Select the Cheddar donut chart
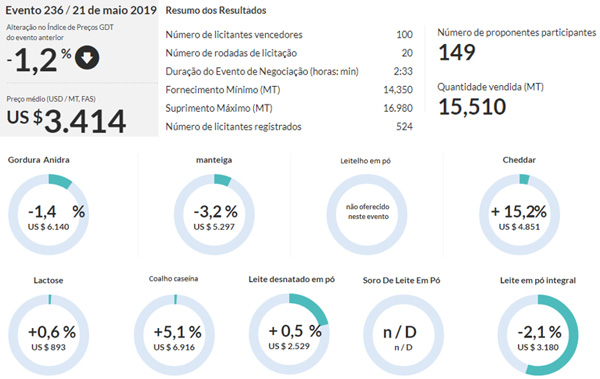This screenshot has height=379, width=600. (x=519, y=214)
